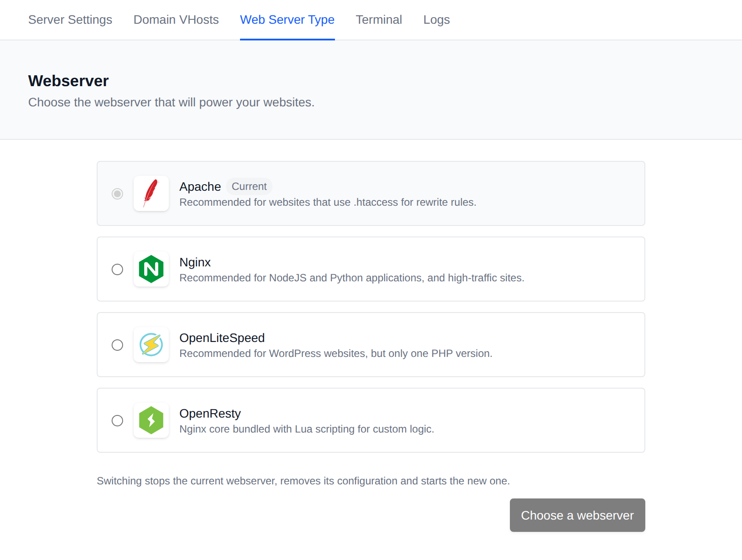Viewport: 742px width, 560px height.
Task: Click the Webserver heading
Action: (x=69, y=81)
